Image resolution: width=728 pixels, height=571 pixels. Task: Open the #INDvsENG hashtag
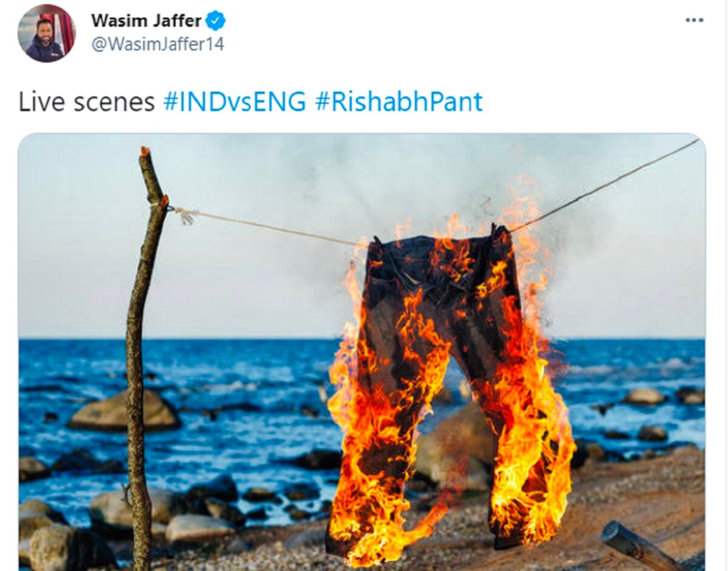[234, 102]
